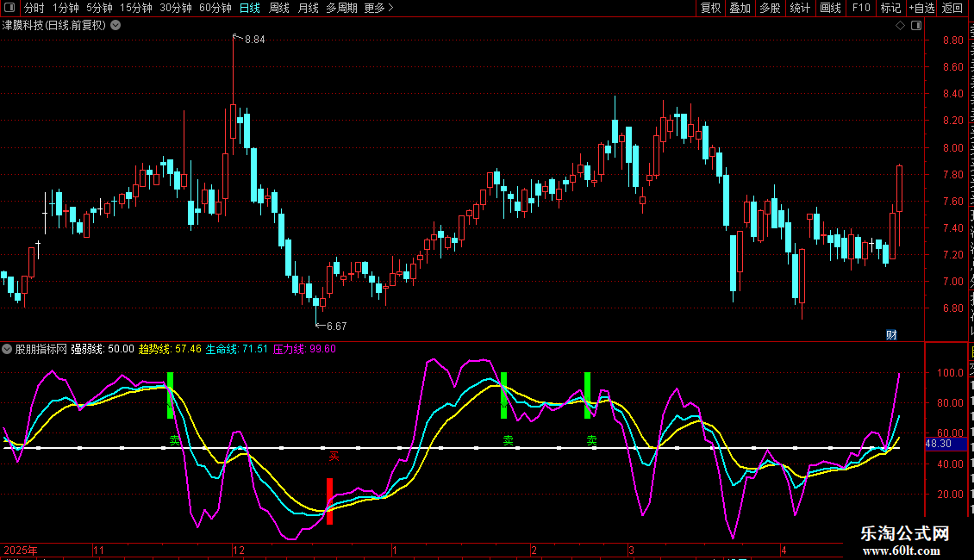This screenshot has width=974, height=560.
Task: Toggle the left panel layout icon
Action: point(9,8)
